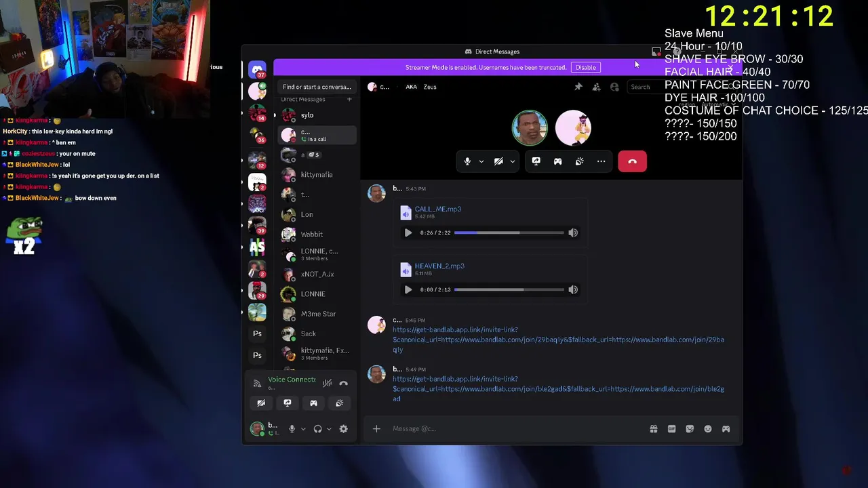Toggle deafen headphones in user panel

(318, 428)
